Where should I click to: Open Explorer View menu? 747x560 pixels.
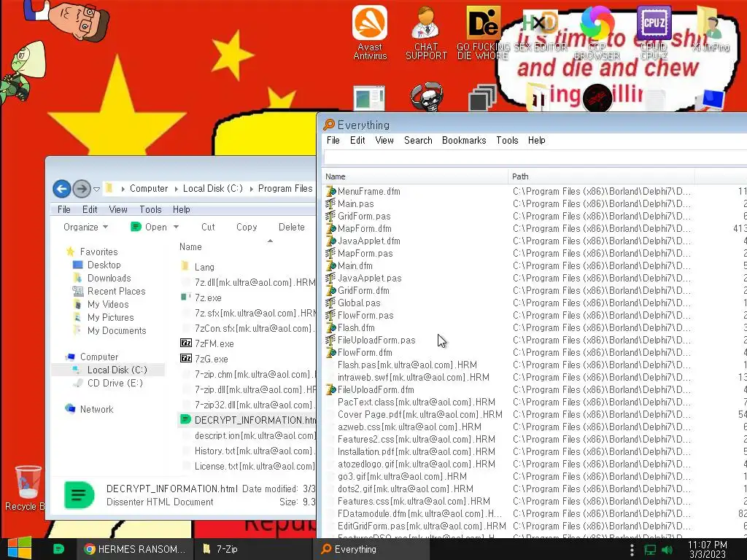pyautogui.click(x=118, y=209)
